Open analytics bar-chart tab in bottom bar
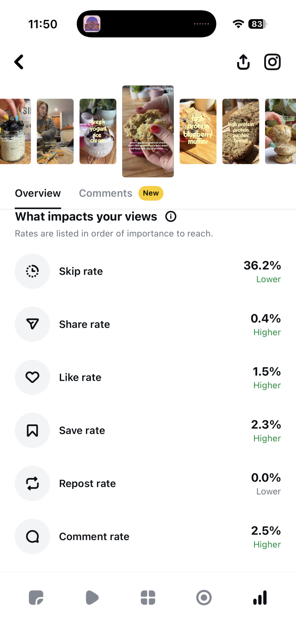Viewport: 296px width, 644px height. [260, 597]
